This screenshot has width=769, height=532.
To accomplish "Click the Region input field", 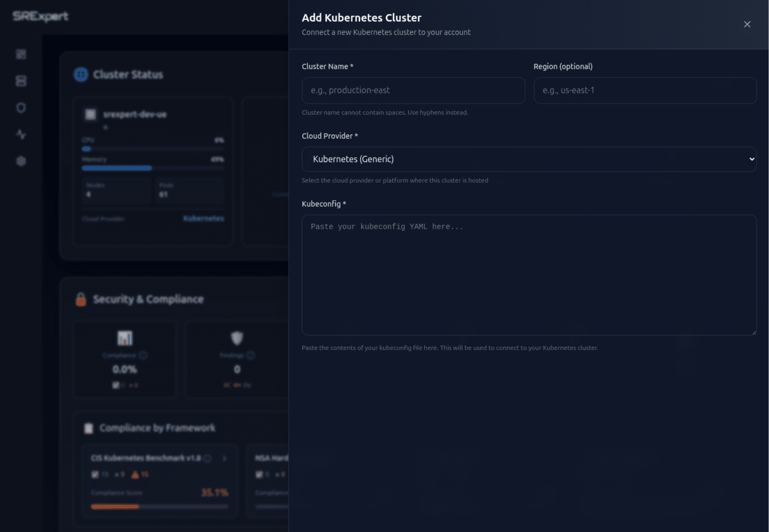I will tap(645, 91).
